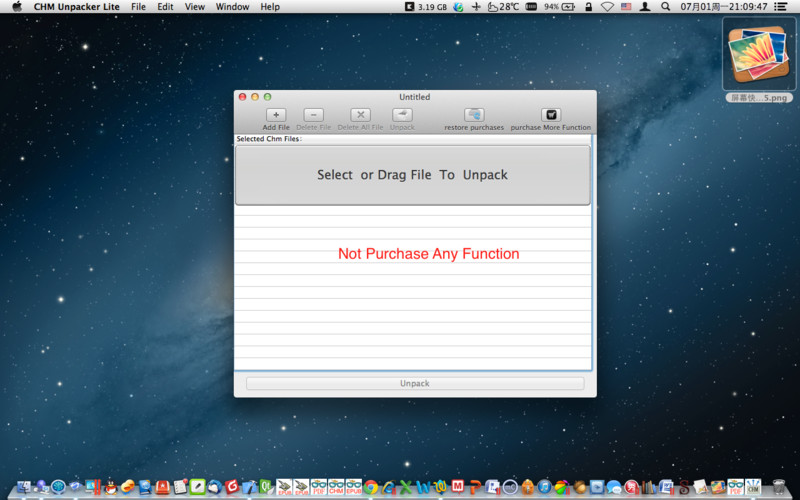Click the restore purchases toolbar icon
The image size is (800, 500).
point(474,115)
